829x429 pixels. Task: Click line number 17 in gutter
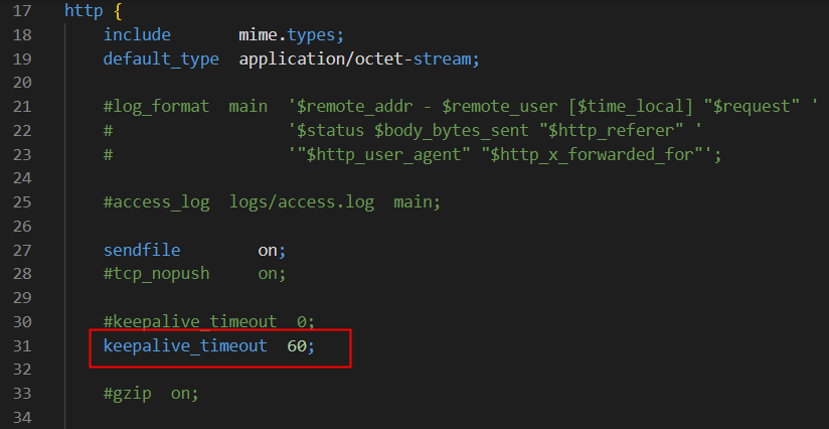tap(21, 11)
